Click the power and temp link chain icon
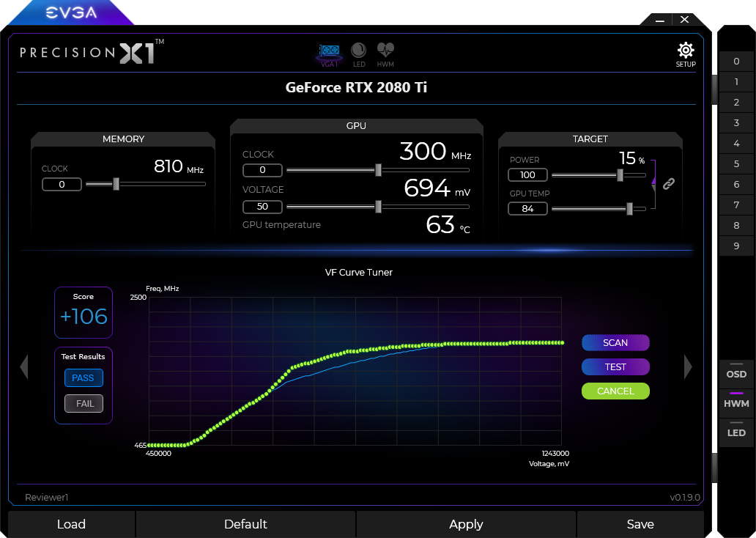This screenshot has width=756, height=538. click(x=668, y=184)
